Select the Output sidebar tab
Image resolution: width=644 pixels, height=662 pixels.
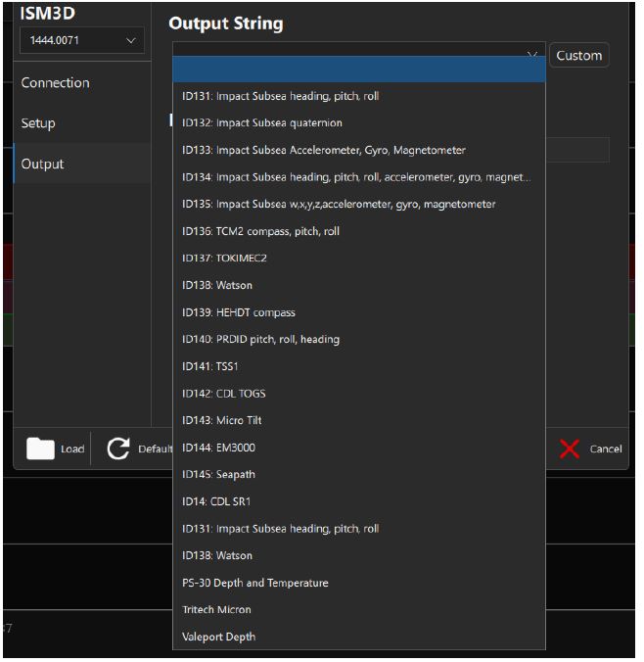coord(42,164)
